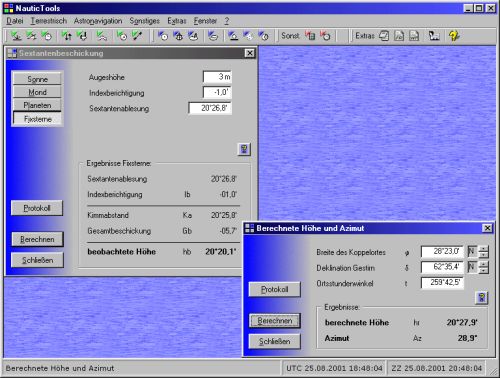
Task: Open the Astronavigation menu
Action: point(98,21)
